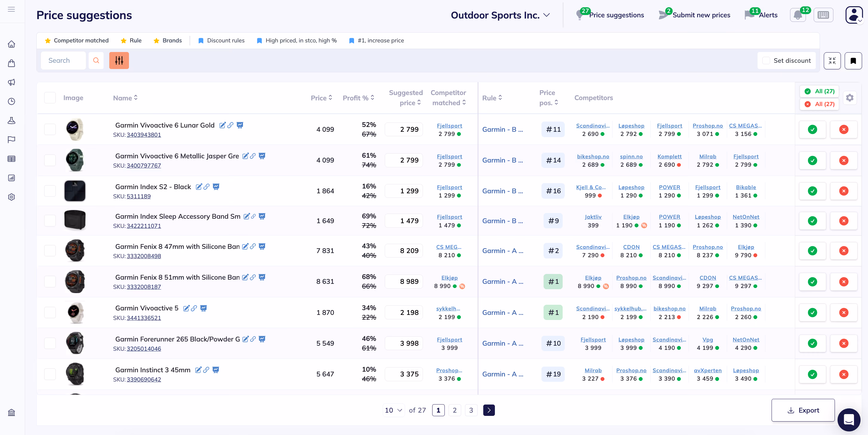Image resolution: width=868 pixels, height=435 pixels.
Task: Check the Set discount checkbox
Action: coord(766,61)
